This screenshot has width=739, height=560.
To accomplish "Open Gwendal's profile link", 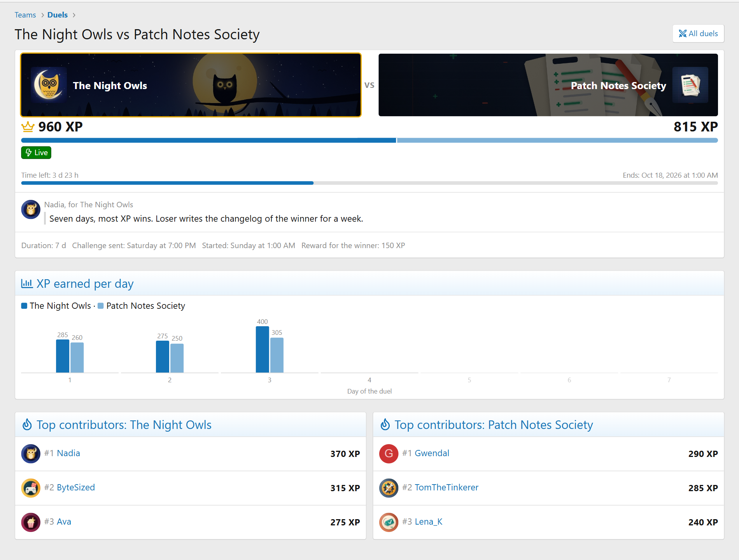I will (432, 453).
